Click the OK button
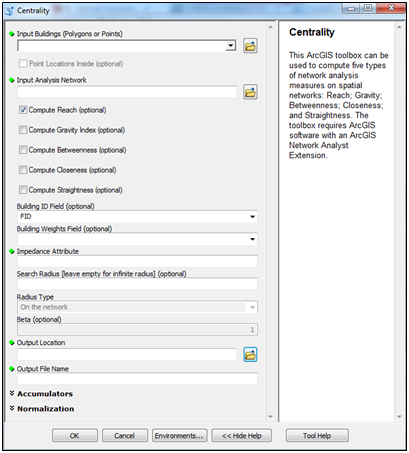The width and height of the screenshot is (409, 453). coord(75,436)
